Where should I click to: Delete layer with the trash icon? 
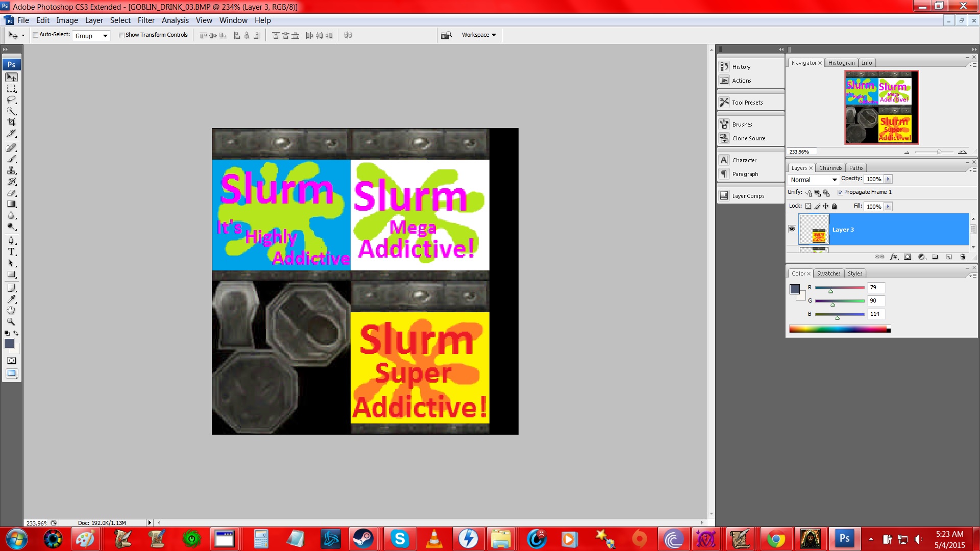point(963,257)
